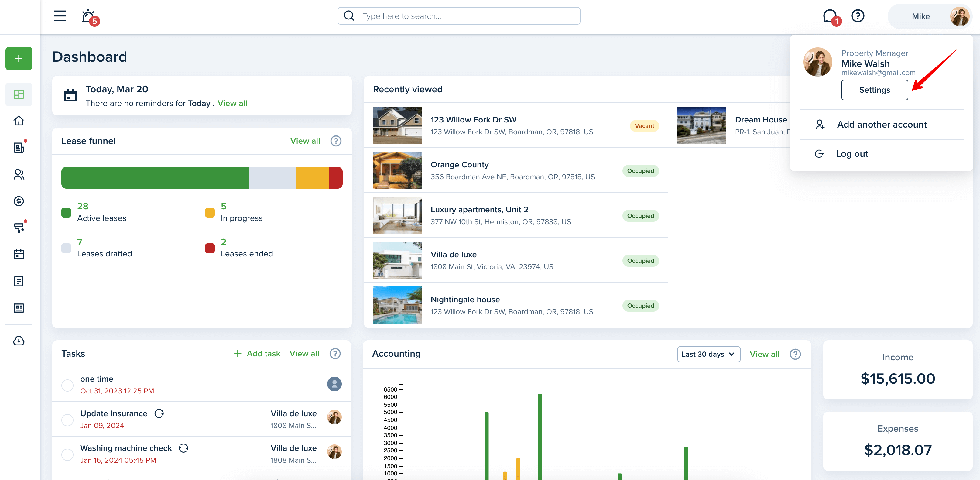Mark 'Washing machine check' task complete
This screenshot has width=980, height=480.
point(67,454)
